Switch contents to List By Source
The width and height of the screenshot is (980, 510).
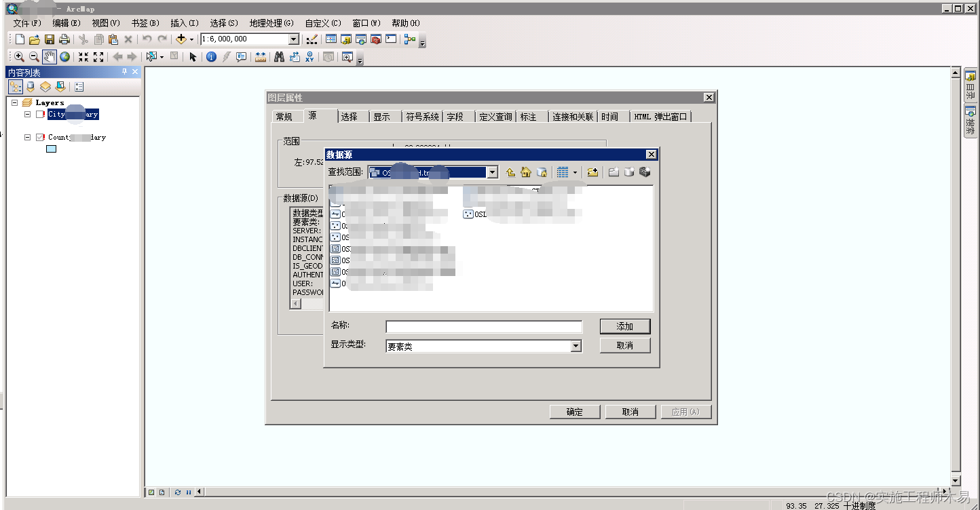[x=30, y=87]
